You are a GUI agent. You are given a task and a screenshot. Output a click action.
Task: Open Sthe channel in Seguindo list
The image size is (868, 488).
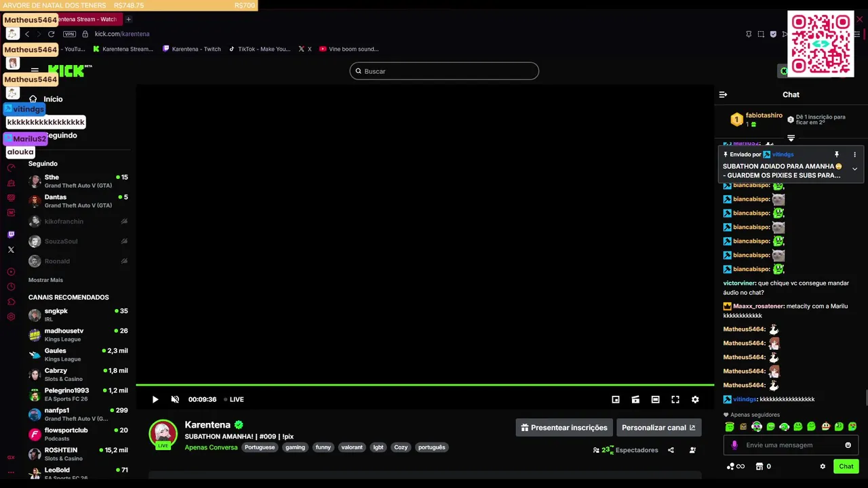tap(78, 181)
